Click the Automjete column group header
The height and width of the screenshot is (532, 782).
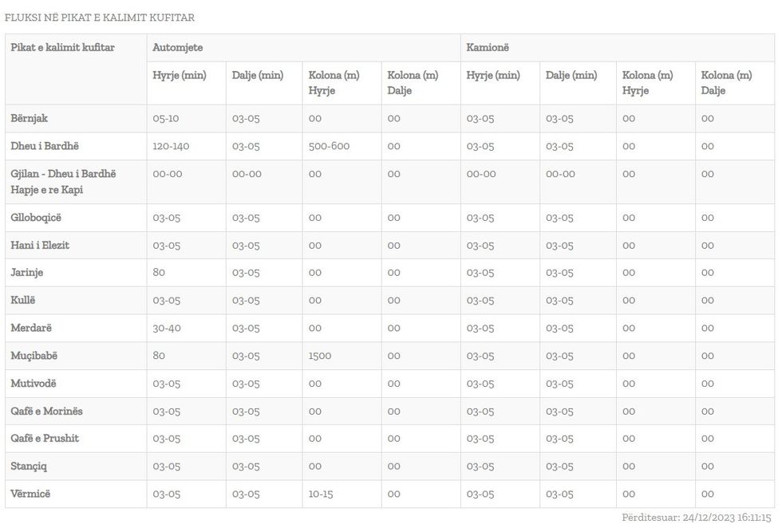[178, 48]
